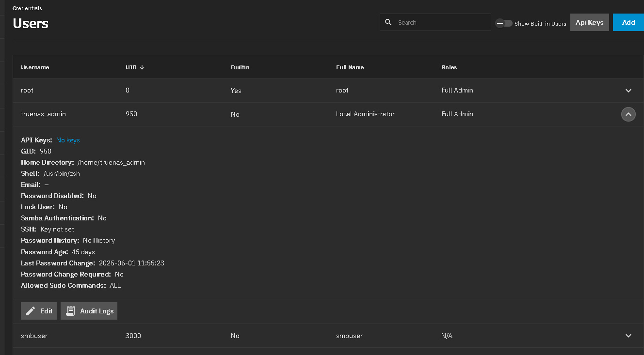Viewport: 644px width, 355px height.
Task: Click the Password Age 45 days value
Action: click(83, 252)
